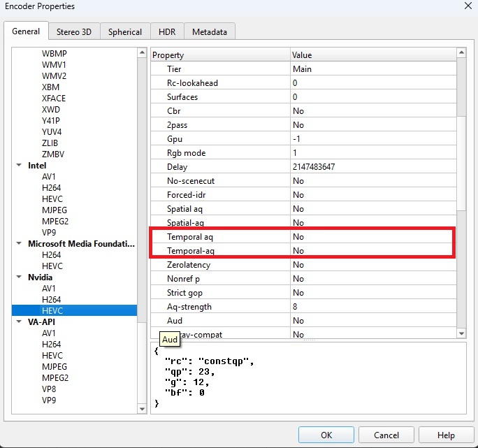
Task: Open the HDR tab
Action: tap(167, 31)
